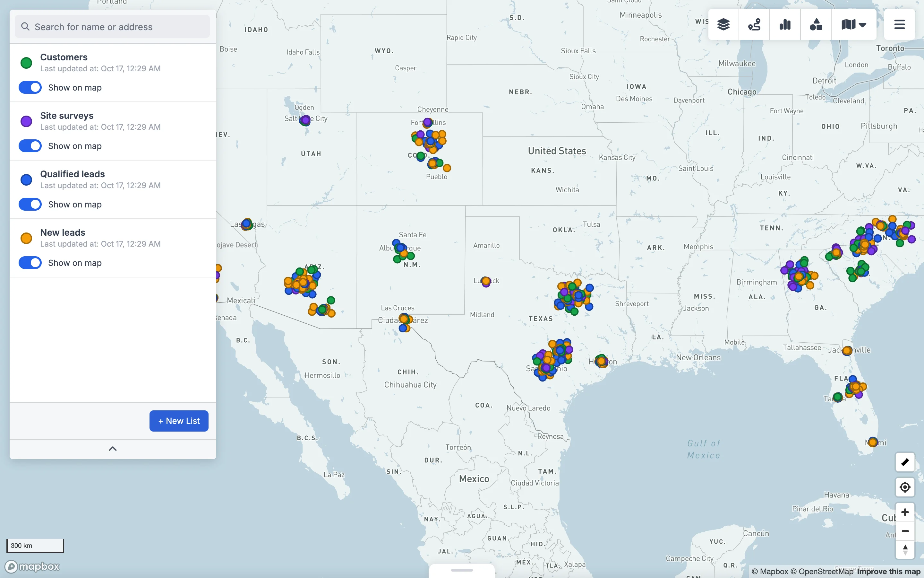Toggle Customers Show on map switch

pos(30,88)
